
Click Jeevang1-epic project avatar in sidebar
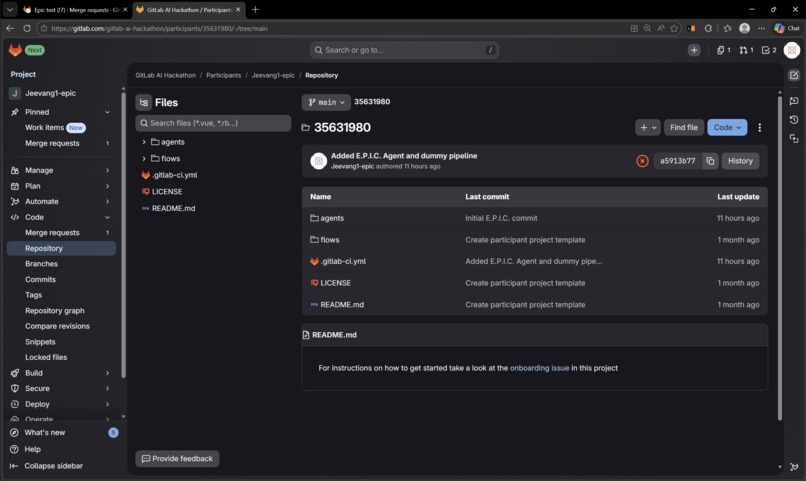point(14,93)
